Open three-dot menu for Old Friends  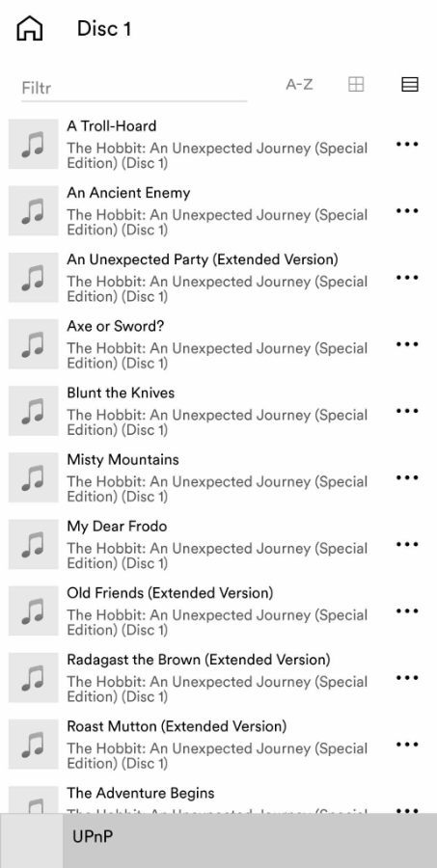[407, 610]
